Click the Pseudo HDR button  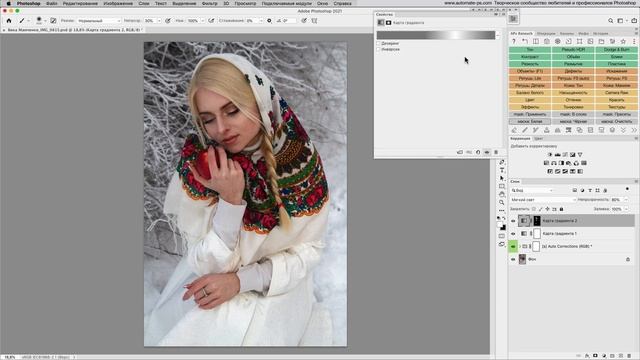click(573, 49)
